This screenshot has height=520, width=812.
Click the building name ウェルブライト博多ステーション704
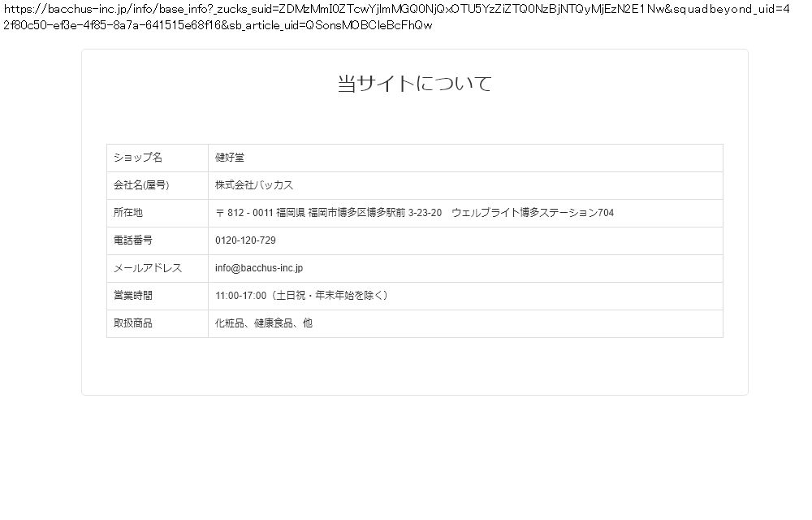(533, 213)
